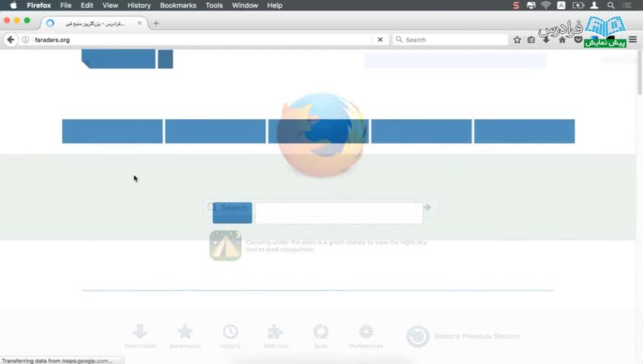Open the Apple menu
The image size is (643, 364).
click(x=14, y=5)
